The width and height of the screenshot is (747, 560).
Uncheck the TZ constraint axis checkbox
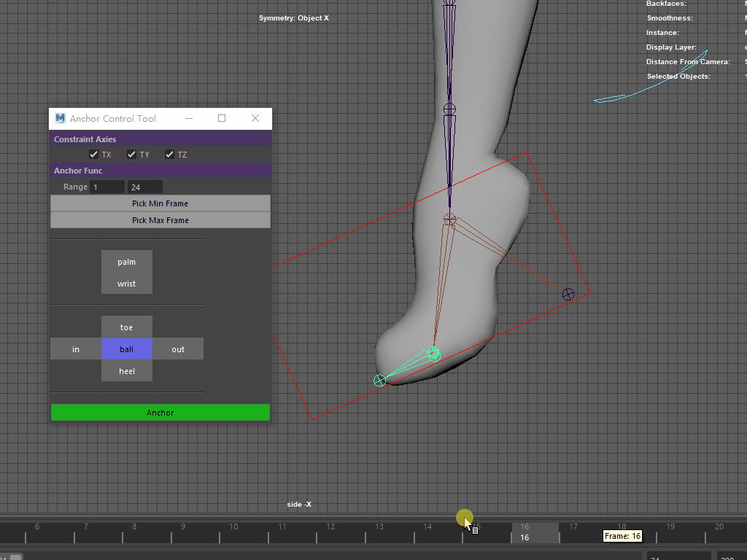[169, 155]
